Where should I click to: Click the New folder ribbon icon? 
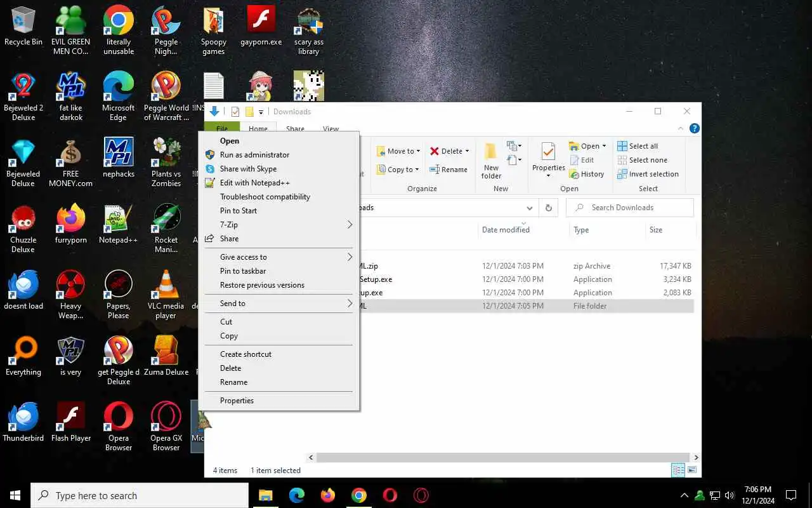click(x=491, y=160)
